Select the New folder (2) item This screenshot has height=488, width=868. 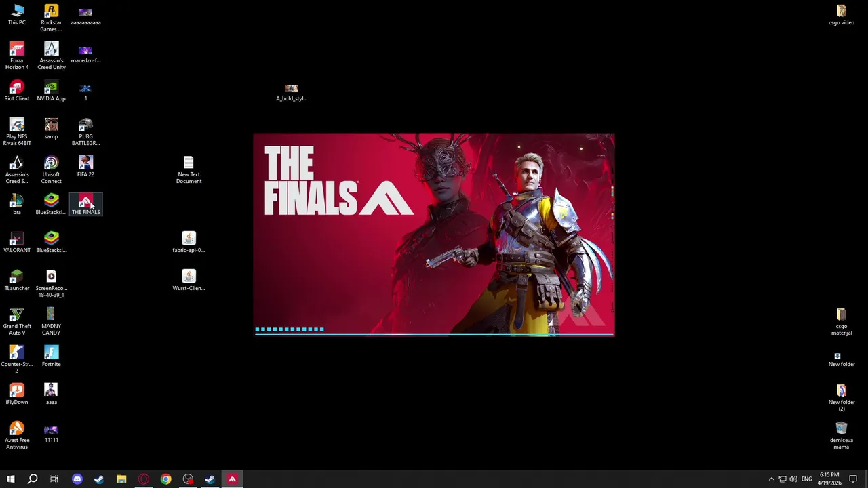coord(842,397)
